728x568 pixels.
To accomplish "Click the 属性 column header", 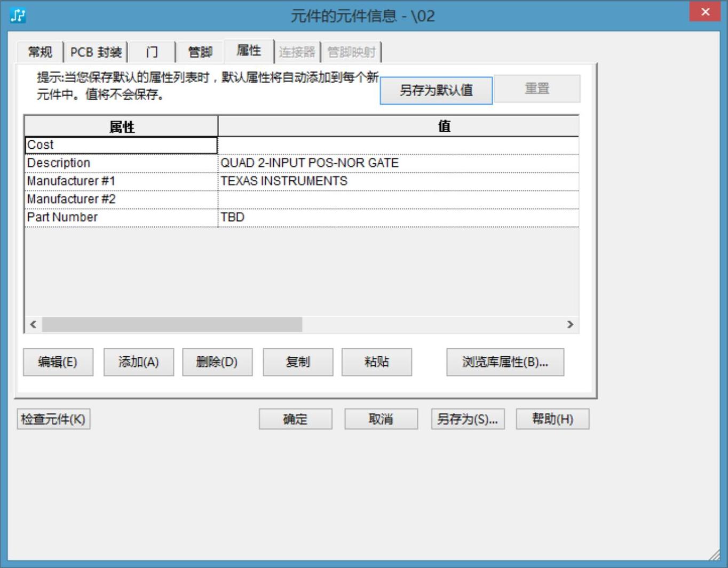I will click(121, 126).
